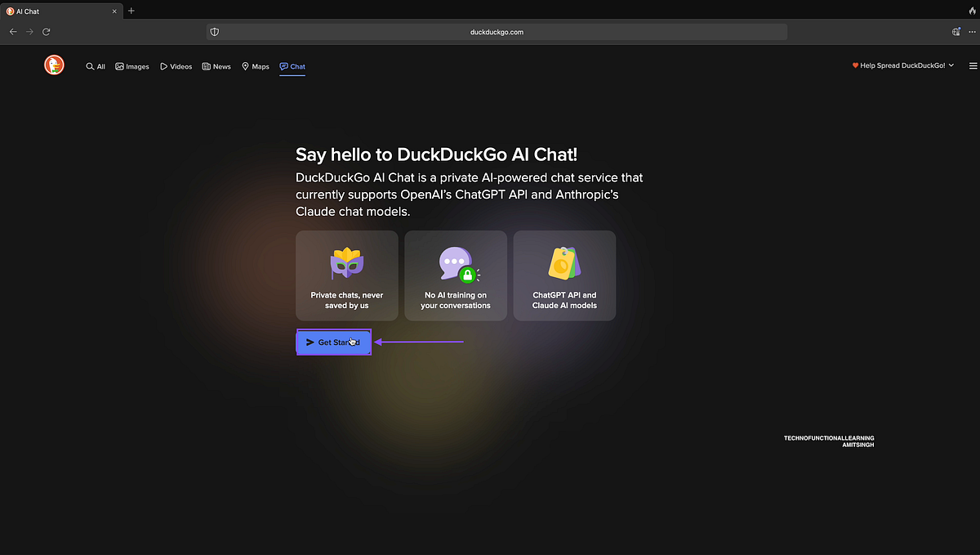Open the browser three-dot overflow menu
The width and height of the screenshot is (980, 555).
click(972, 31)
